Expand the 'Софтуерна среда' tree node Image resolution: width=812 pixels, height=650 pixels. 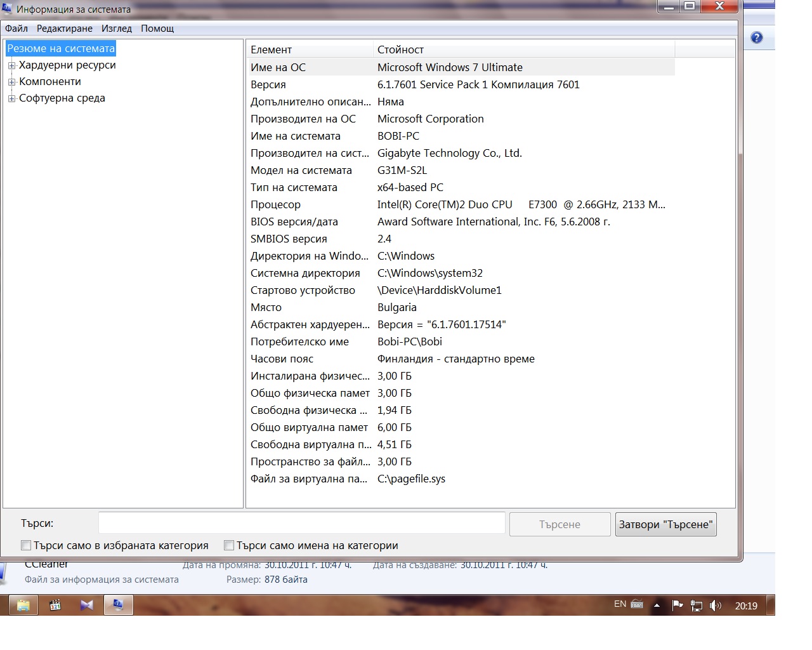click(x=11, y=98)
